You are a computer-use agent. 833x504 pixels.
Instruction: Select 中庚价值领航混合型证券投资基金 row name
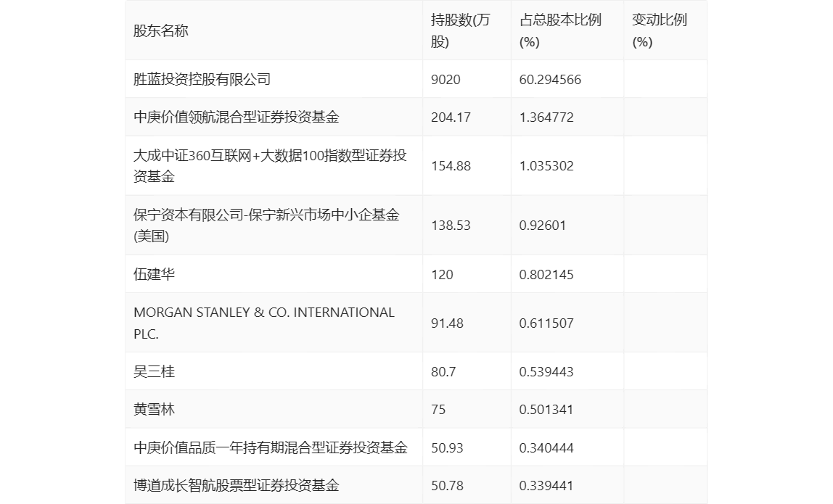coord(237,117)
